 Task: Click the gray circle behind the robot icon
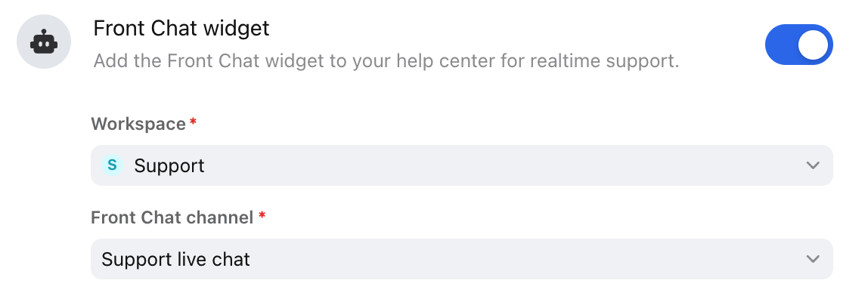(44, 42)
